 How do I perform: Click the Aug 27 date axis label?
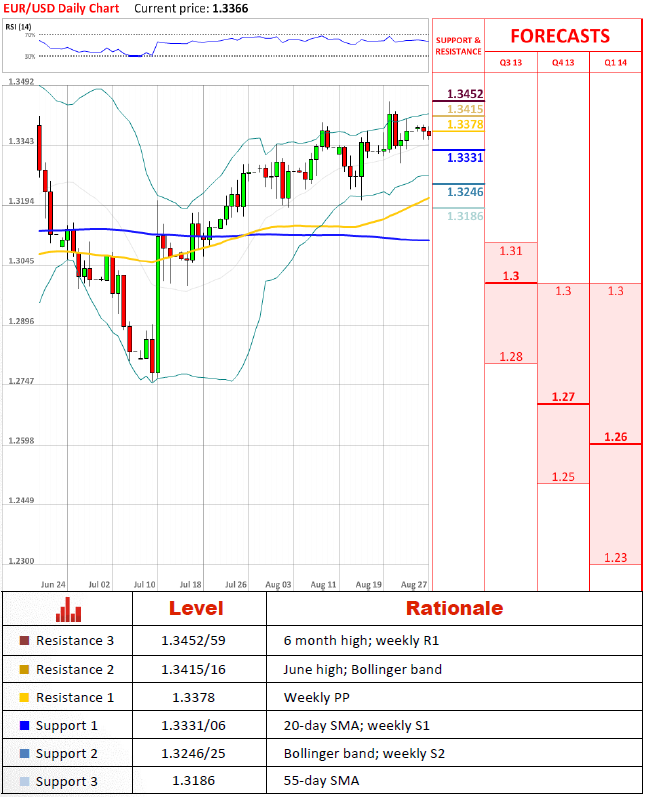[x=414, y=585]
